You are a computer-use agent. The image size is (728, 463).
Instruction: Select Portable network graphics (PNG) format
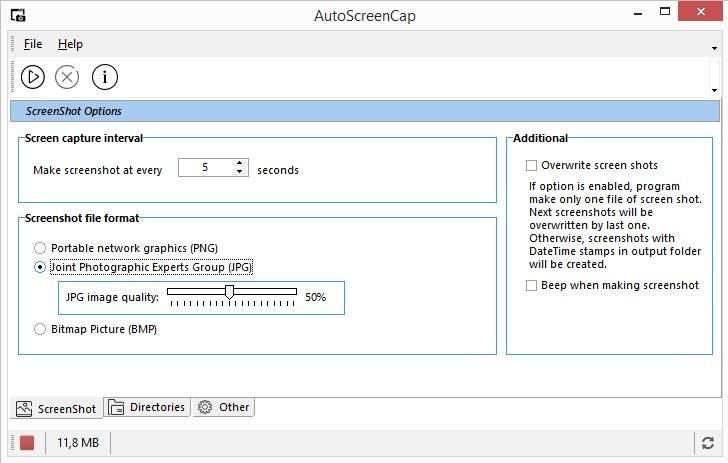40,248
